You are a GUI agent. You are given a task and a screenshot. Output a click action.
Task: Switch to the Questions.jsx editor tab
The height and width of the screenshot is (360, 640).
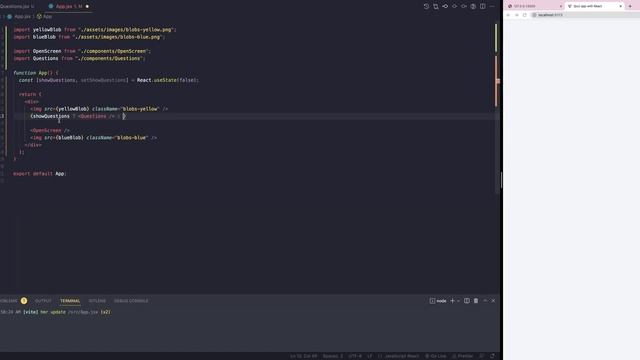click(x=16, y=7)
